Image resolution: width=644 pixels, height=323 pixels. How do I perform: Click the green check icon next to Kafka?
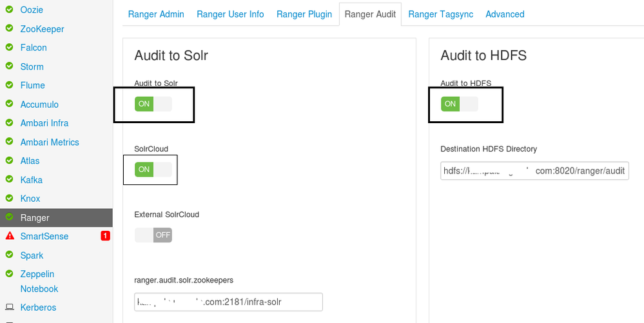click(x=10, y=180)
